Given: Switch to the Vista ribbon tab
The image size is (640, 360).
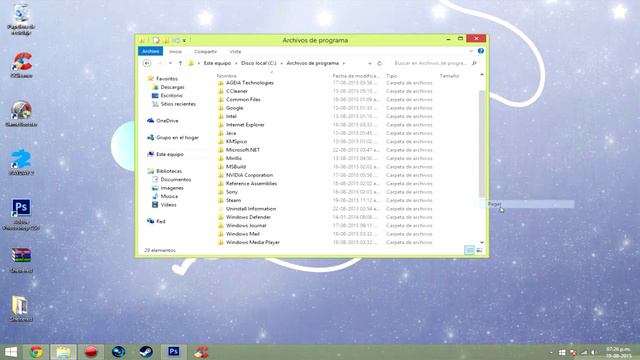Looking at the screenshot, I should coord(235,51).
